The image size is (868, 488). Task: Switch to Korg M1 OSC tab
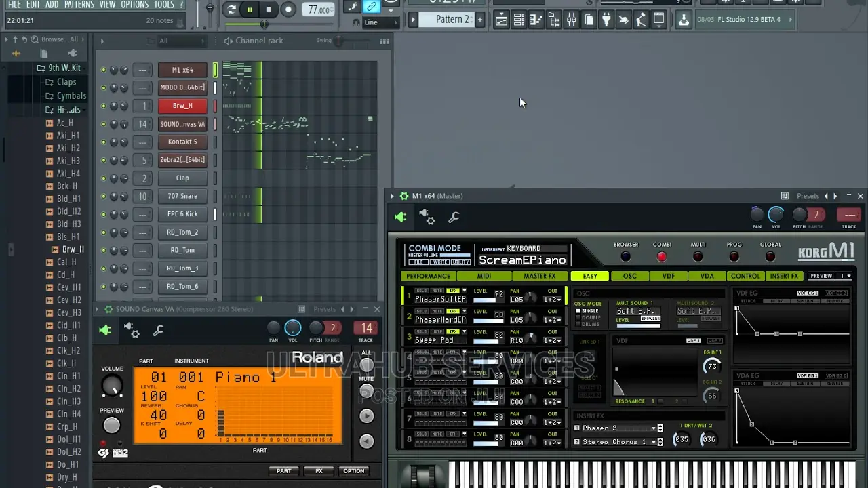pos(630,276)
